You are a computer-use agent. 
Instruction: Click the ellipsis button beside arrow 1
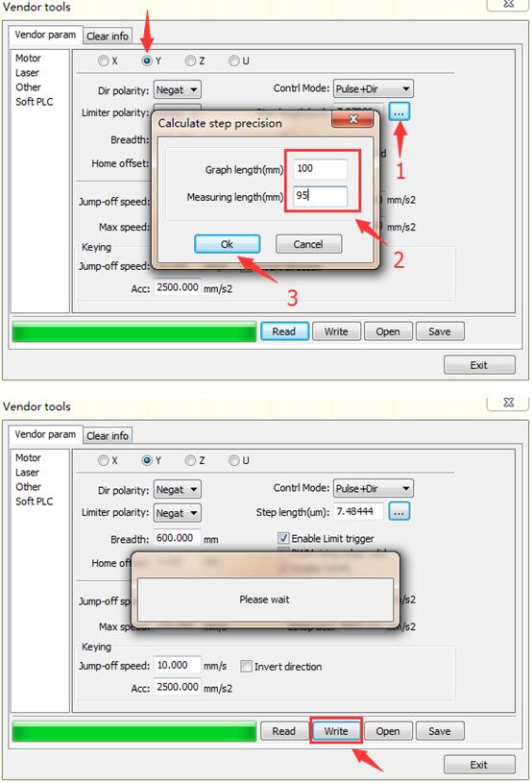click(399, 111)
